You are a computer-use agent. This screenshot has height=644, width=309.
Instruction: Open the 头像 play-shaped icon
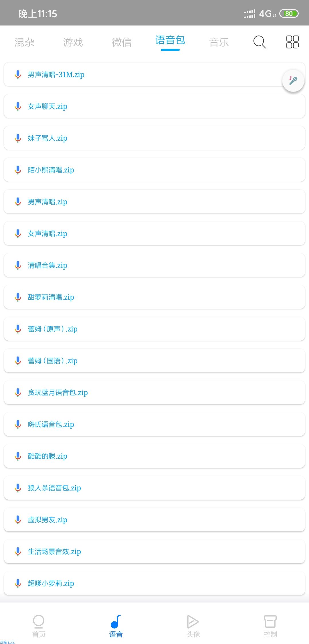pos(193,622)
